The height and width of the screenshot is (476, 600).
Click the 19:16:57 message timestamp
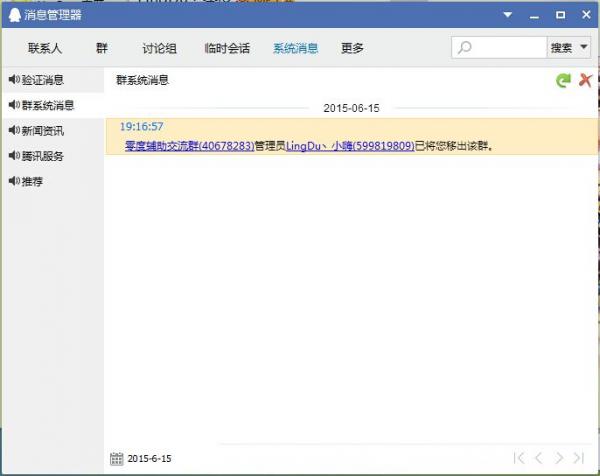pos(142,127)
